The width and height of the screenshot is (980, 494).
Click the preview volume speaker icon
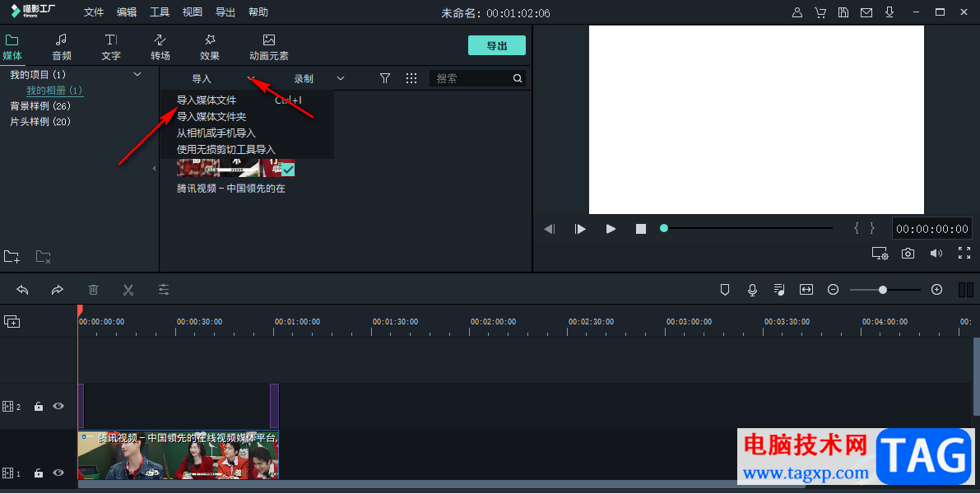(x=936, y=254)
